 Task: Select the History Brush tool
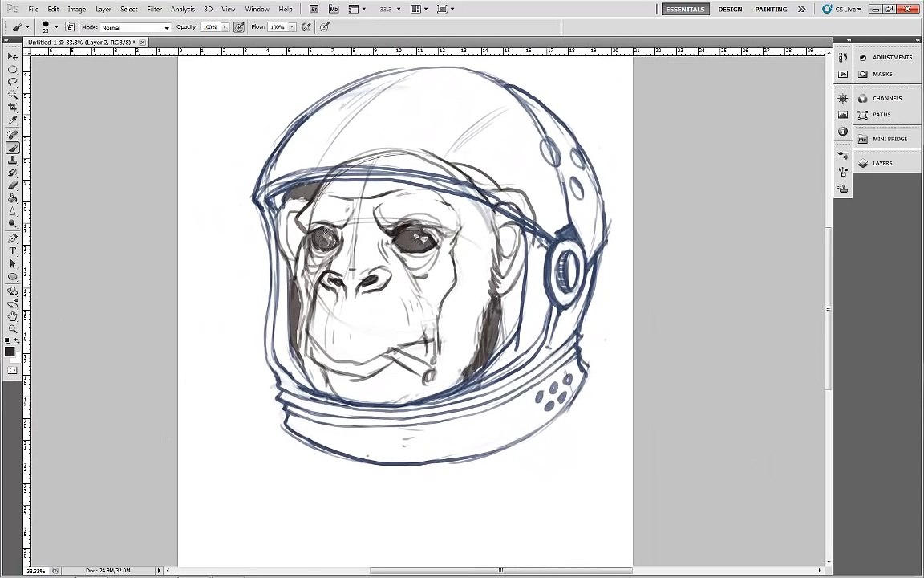[x=12, y=173]
